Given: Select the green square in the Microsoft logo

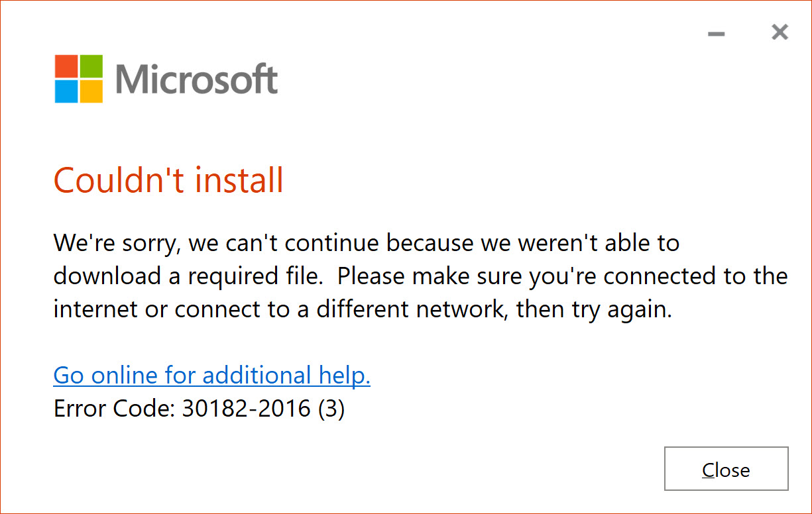Looking at the screenshot, I should click(x=90, y=66).
